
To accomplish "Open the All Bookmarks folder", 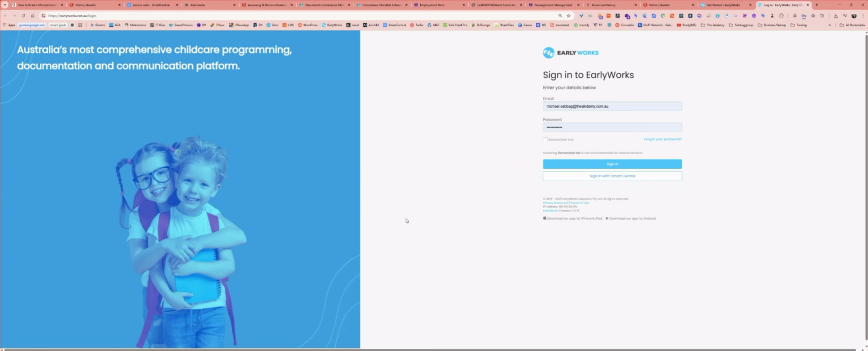I will 852,25.
